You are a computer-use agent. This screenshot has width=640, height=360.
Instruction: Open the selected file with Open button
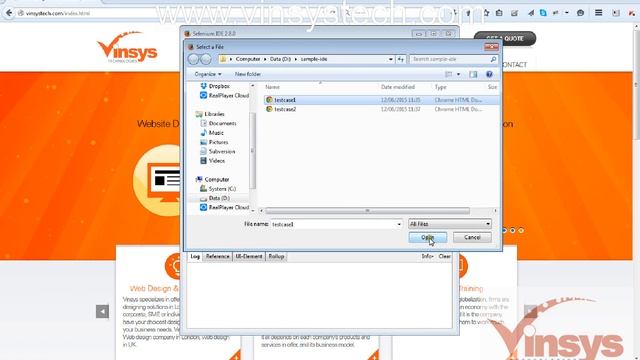click(427, 237)
